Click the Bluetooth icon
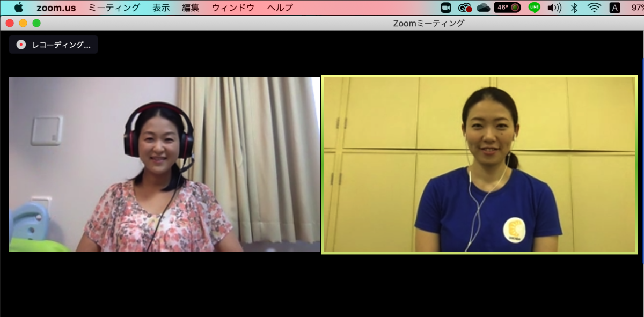Screen dimensions: 644x317 (574, 8)
